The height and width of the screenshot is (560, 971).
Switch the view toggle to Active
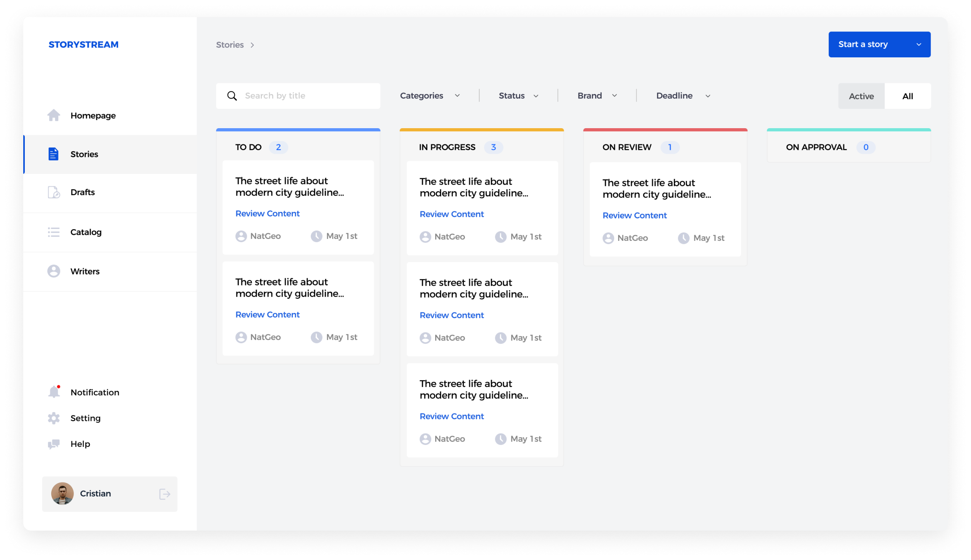tap(861, 96)
